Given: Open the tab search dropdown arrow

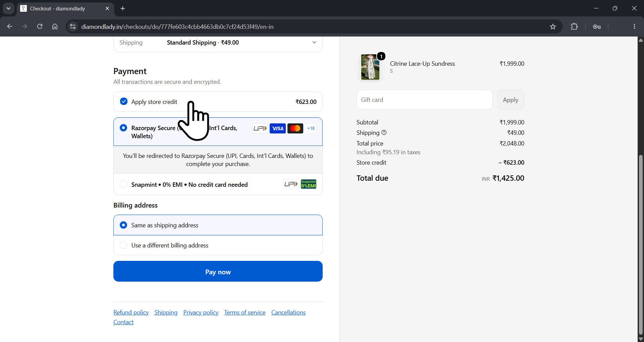Looking at the screenshot, I should click(8, 8).
